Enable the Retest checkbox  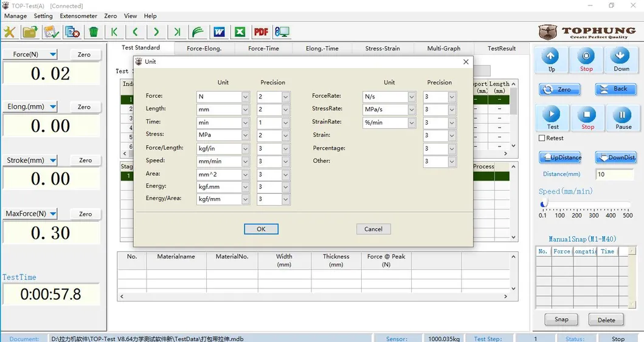[542, 139]
